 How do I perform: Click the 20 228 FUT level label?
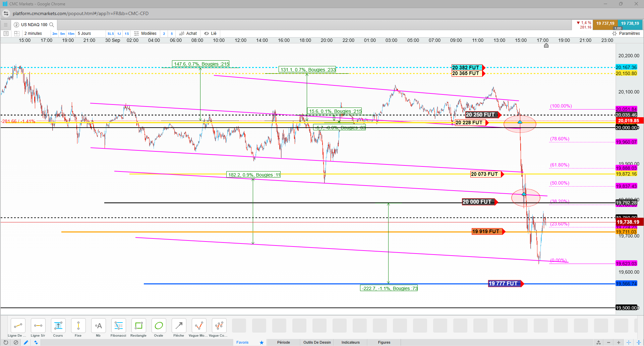[x=471, y=123]
